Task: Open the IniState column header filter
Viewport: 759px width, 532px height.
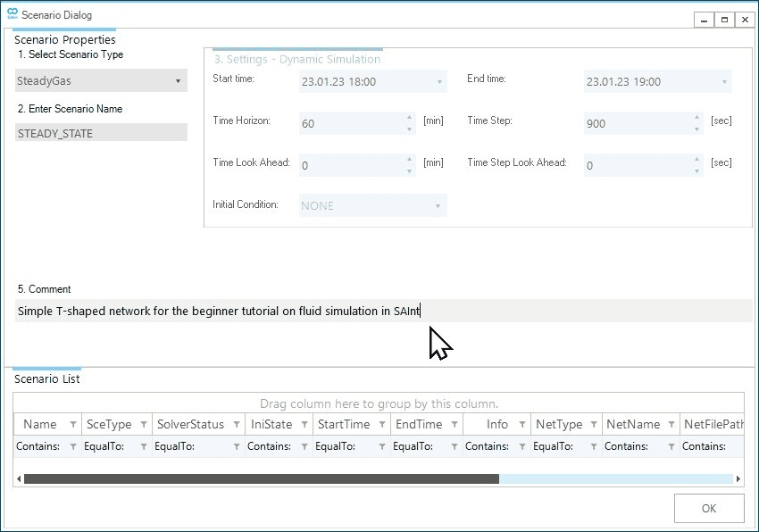Action: [304, 425]
